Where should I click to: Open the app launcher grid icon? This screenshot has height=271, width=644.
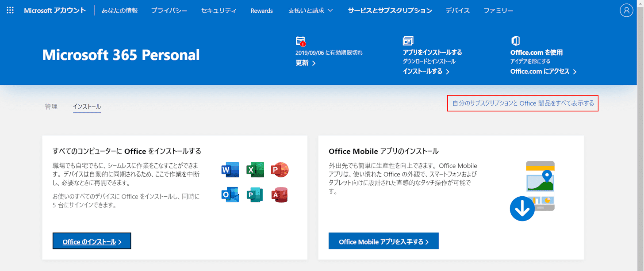point(10,10)
